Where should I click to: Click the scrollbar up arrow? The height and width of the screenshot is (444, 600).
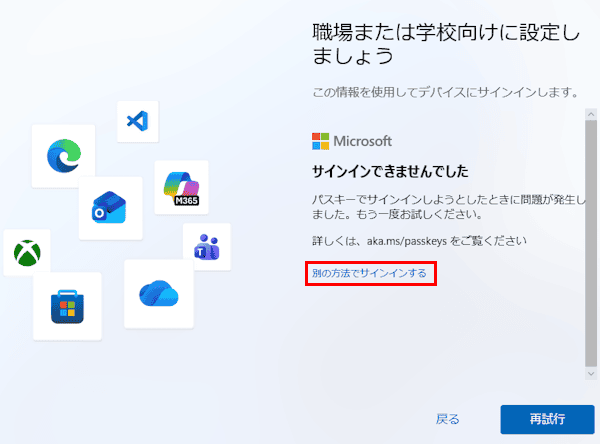click(591, 114)
